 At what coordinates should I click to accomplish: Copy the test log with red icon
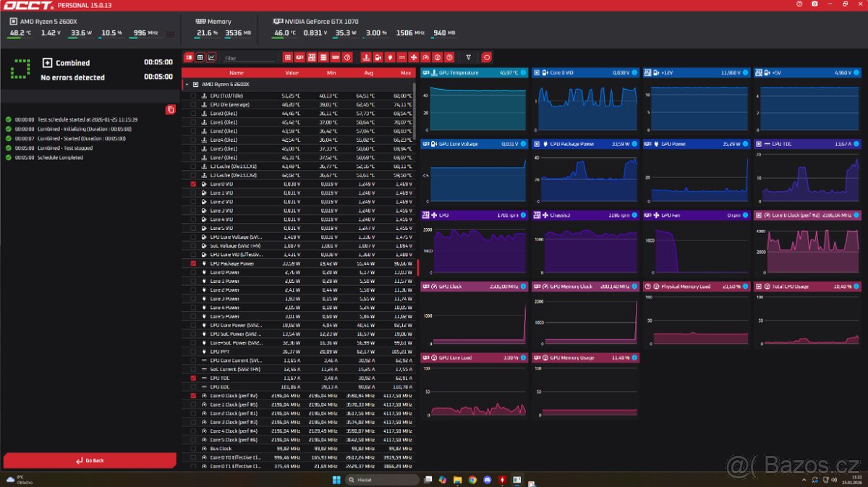[170, 109]
